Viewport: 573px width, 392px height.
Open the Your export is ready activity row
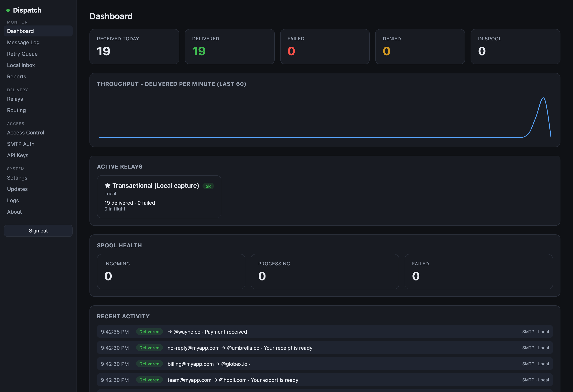(x=325, y=380)
